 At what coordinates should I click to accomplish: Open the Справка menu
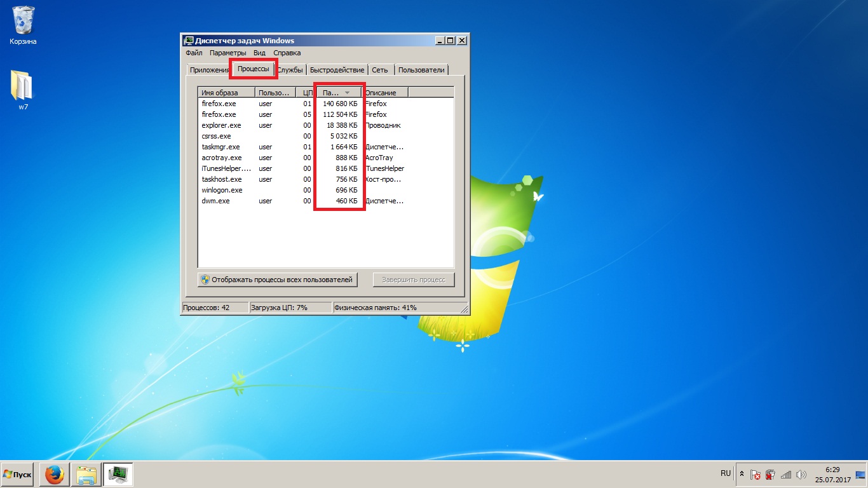[287, 53]
